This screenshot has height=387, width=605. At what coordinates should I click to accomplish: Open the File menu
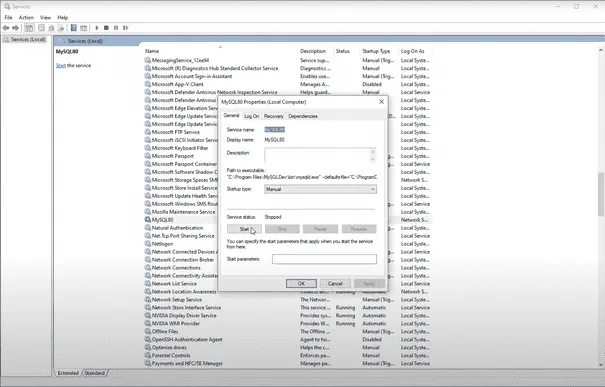coord(8,17)
